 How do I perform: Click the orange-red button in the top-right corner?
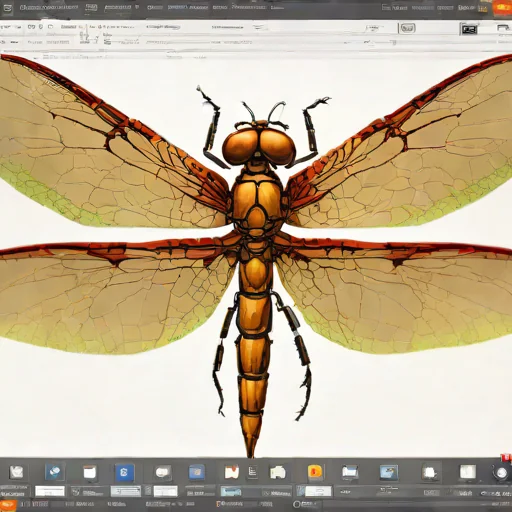point(502,8)
